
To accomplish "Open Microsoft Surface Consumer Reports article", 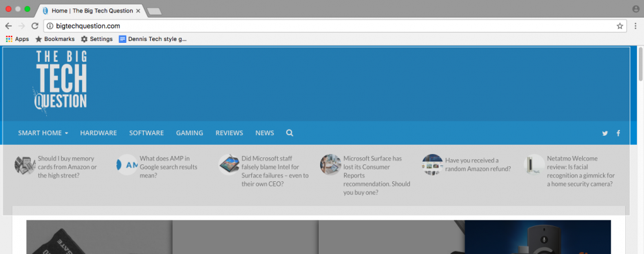I will click(x=377, y=175).
